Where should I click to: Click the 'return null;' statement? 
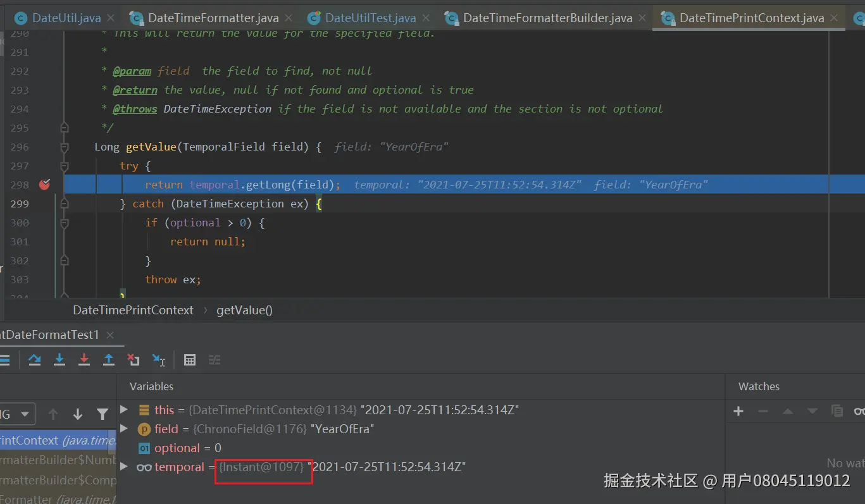click(x=208, y=242)
